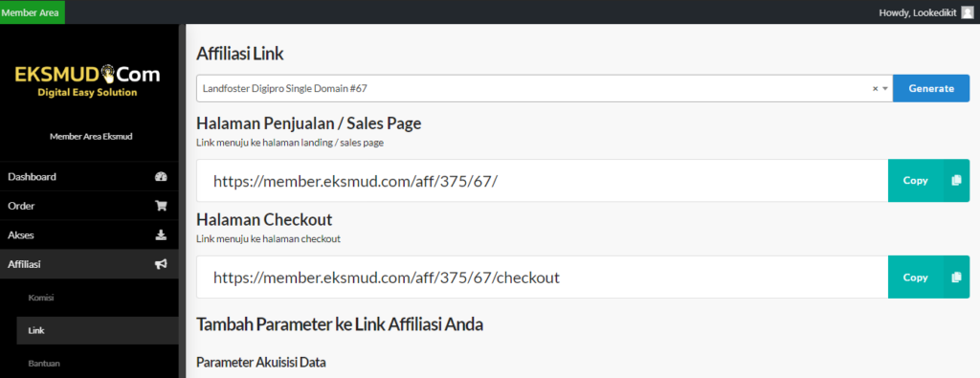Select the Link submenu item
The image size is (980, 378).
point(36,330)
